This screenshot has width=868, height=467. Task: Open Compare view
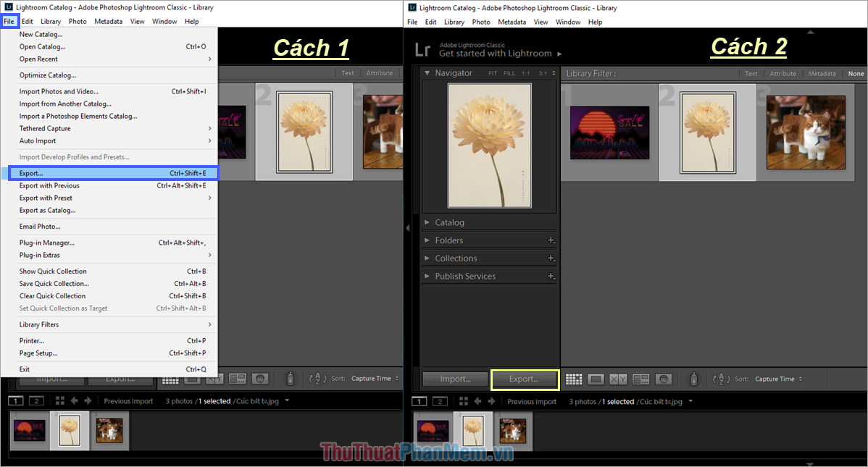pyautogui.click(x=617, y=379)
